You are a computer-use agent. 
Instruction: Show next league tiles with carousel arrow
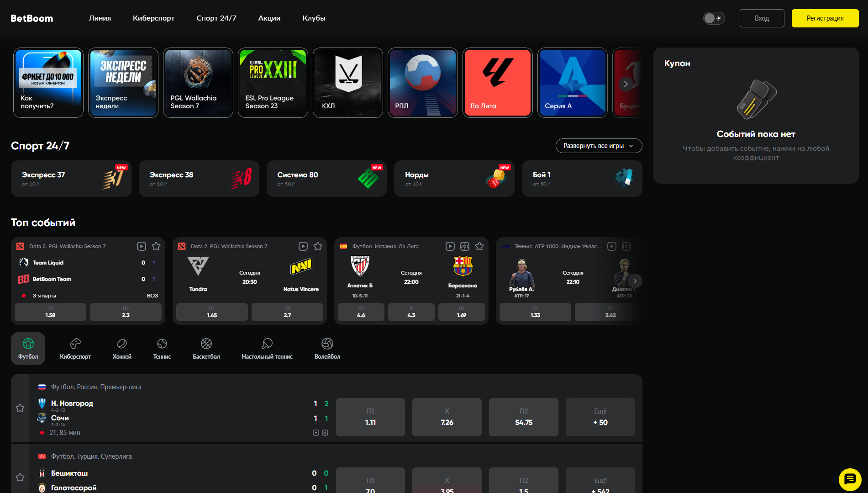click(626, 84)
